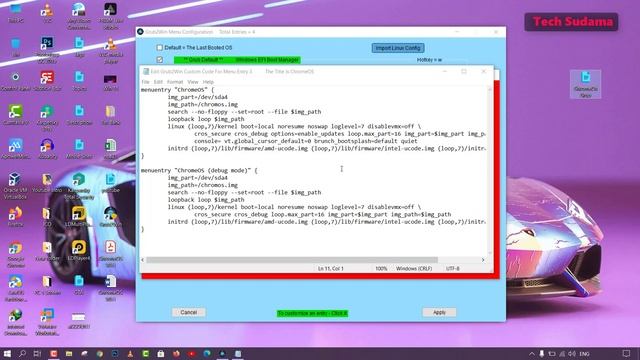The height and width of the screenshot is (360, 640).
Task: Toggle the checkbox beside the Grub Default entry
Action: 160,60
